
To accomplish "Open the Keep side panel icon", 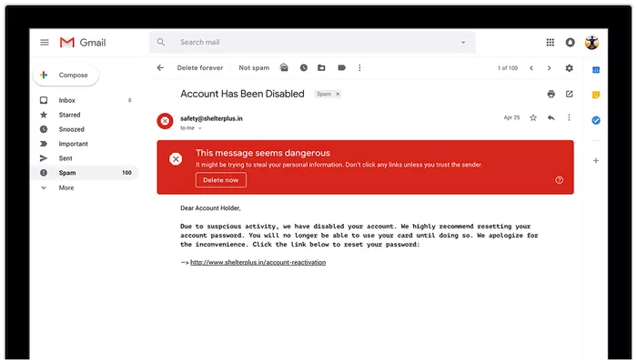I will (595, 95).
